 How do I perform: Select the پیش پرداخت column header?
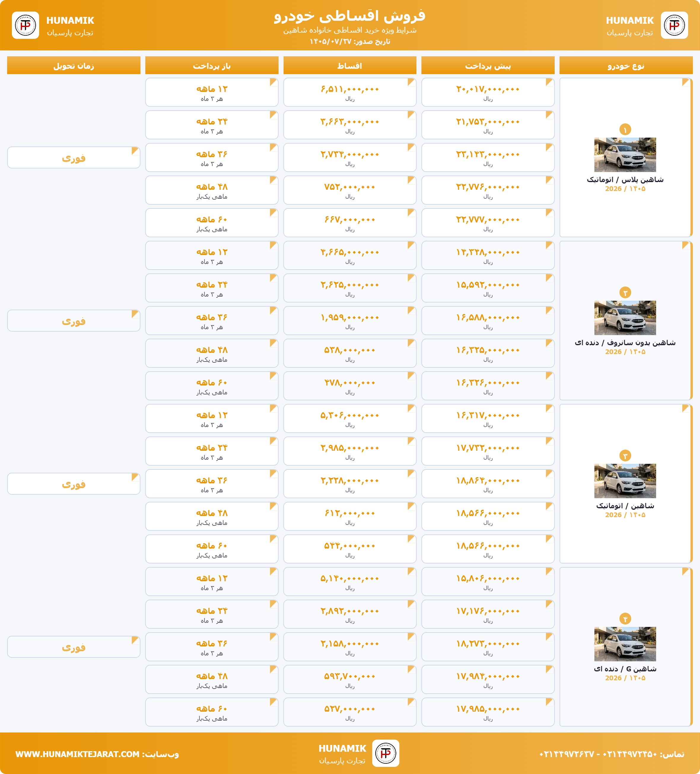(x=488, y=66)
